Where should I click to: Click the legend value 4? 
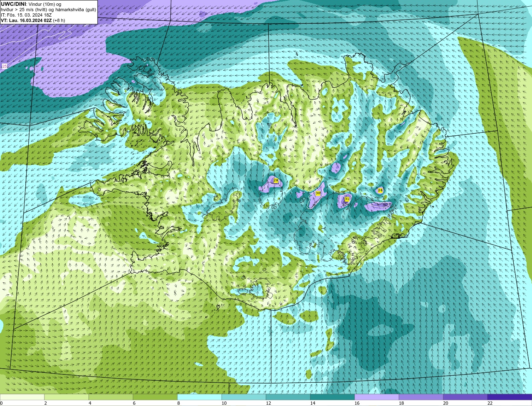tap(90, 403)
